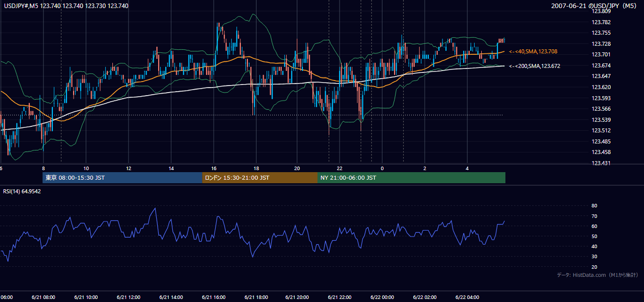Click the RSI(14) 64.9542 indicator label

point(22,191)
